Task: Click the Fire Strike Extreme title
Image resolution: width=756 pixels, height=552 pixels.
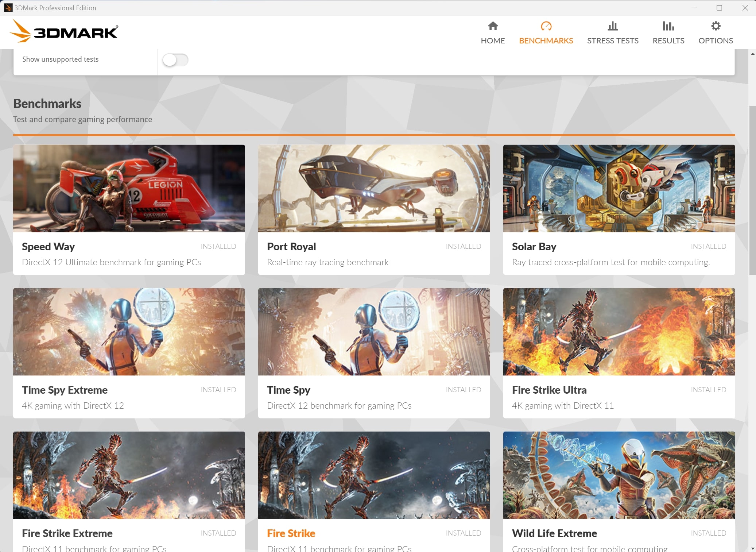Action: click(67, 533)
